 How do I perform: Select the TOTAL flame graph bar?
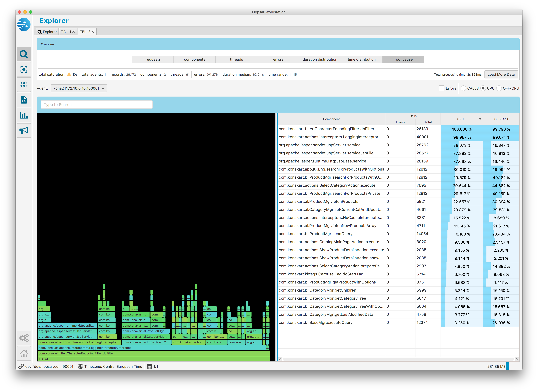click(154, 359)
